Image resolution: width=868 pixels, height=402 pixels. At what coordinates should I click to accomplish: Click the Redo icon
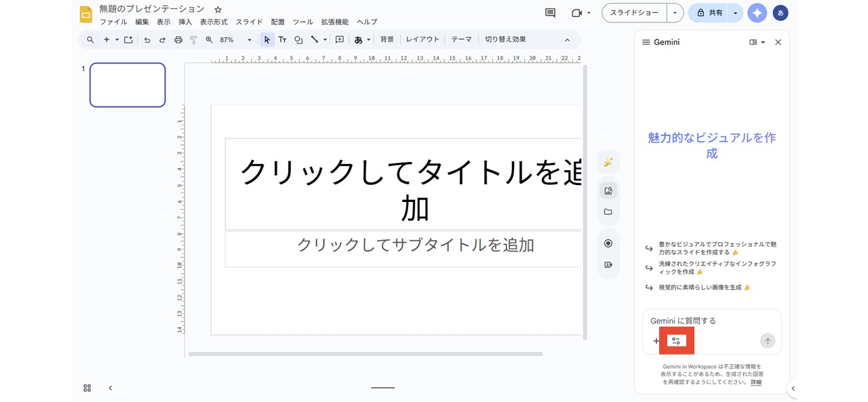162,39
